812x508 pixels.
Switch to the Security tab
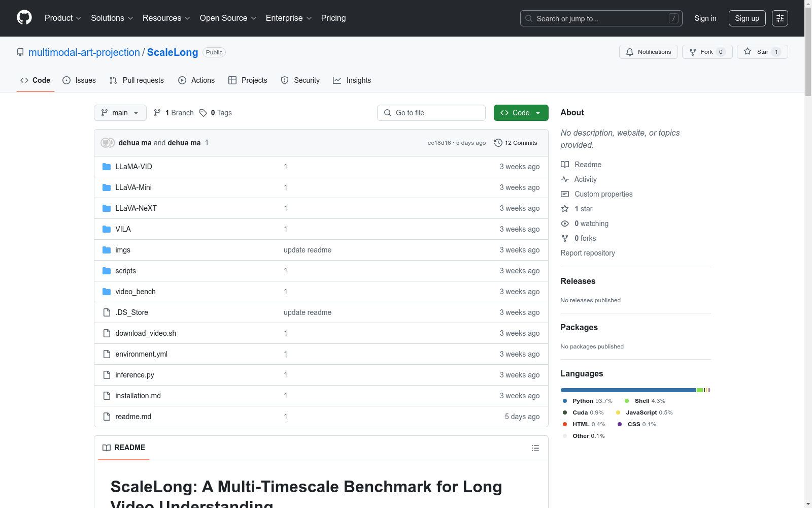click(x=300, y=80)
